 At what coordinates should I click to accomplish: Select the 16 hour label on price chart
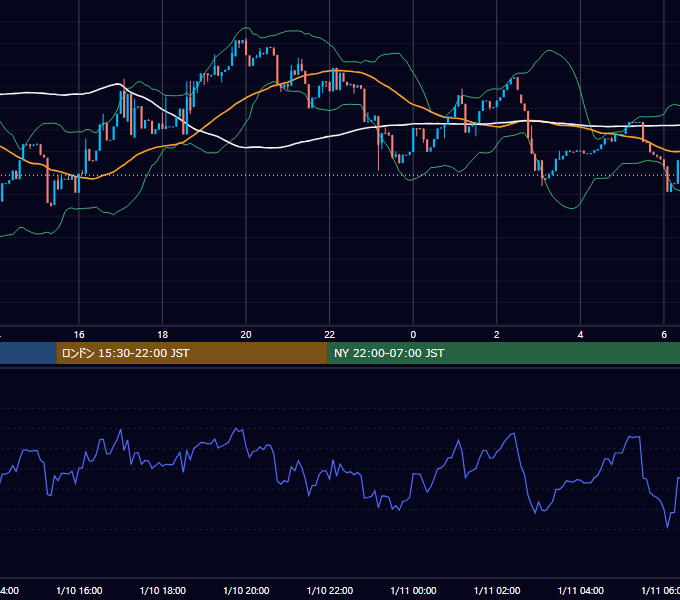tap(79, 335)
